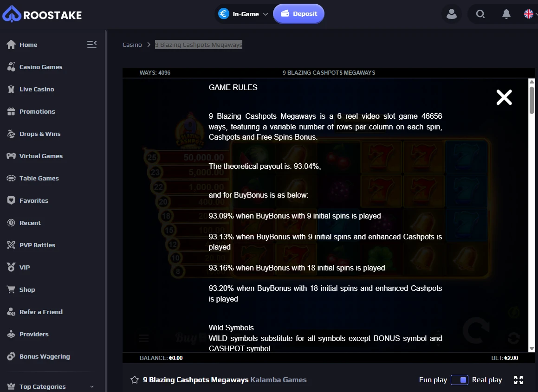Click the BALANCE: €0.00 text
The image size is (538, 392).
(161, 358)
